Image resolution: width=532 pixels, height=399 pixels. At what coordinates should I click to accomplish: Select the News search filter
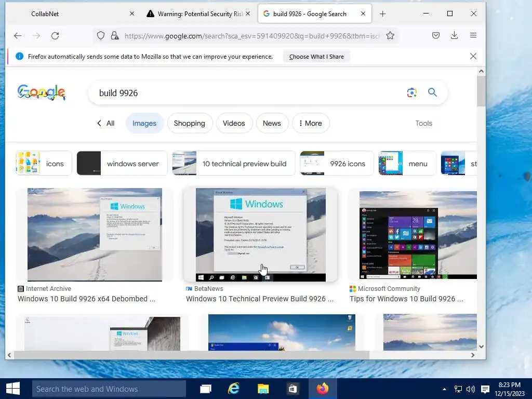tap(272, 123)
